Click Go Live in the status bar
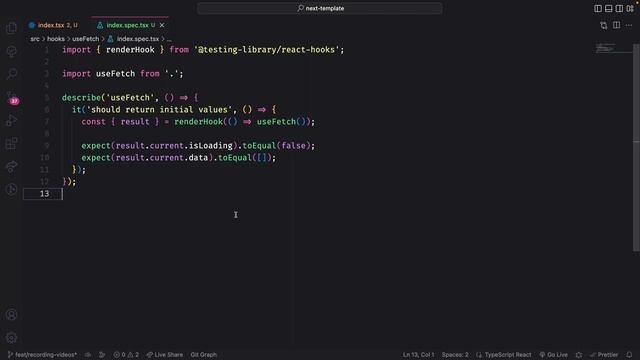640x360 pixels. 553,355
